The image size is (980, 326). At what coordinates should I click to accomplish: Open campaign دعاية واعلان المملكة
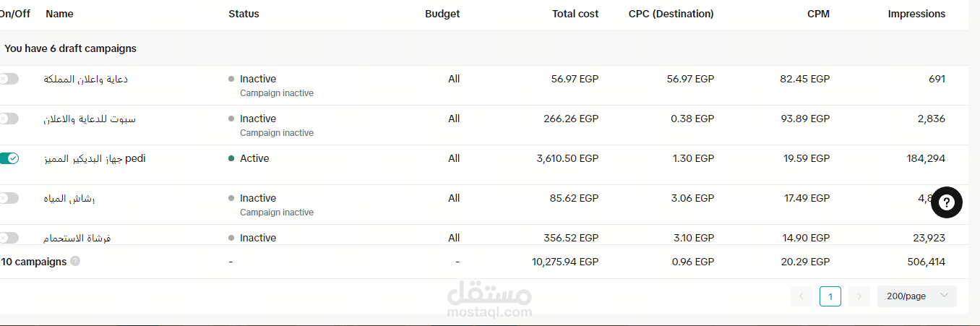pos(87,79)
